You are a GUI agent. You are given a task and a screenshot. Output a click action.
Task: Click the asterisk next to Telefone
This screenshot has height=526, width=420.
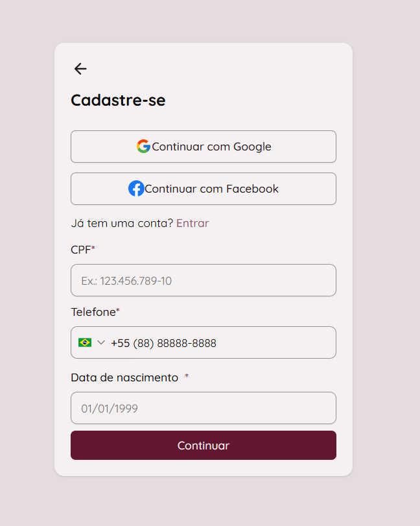(118, 311)
